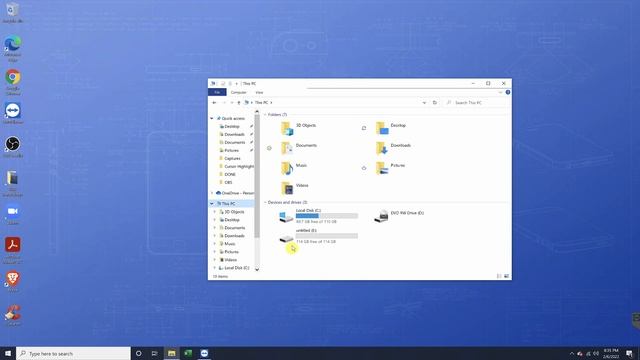The height and width of the screenshot is (360, 640).
Task: Select Pictures pinned in Quick access
Action: click(231, 150)
